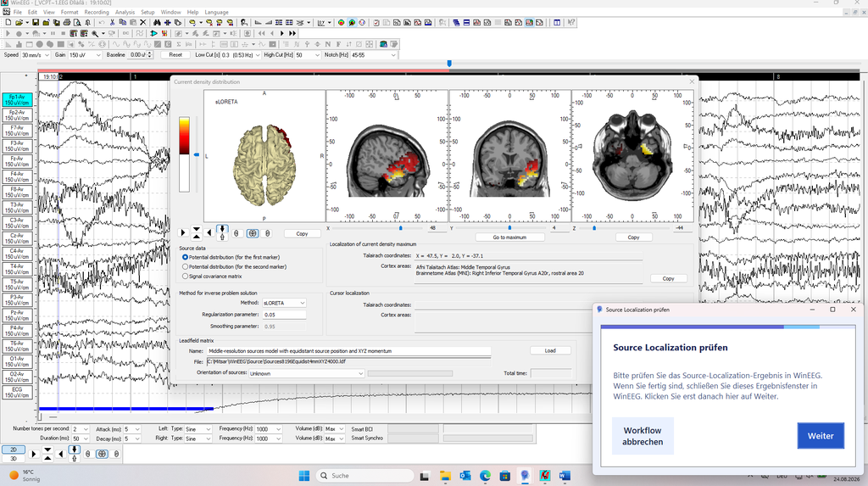868x486 pixels.
Task: Open the Analysis menu
Action: [x=125, y=12]
